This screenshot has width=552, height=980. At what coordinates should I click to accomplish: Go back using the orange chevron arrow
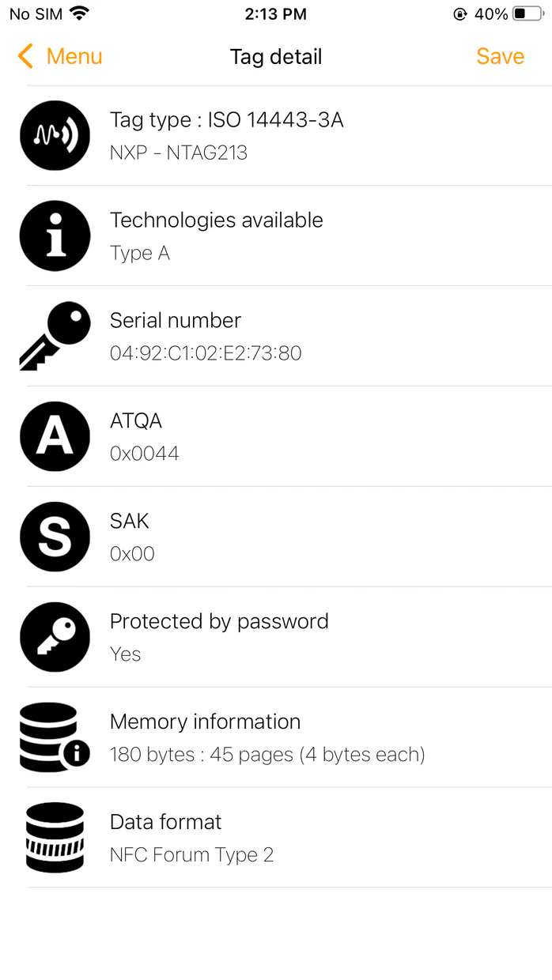(25, 56)
